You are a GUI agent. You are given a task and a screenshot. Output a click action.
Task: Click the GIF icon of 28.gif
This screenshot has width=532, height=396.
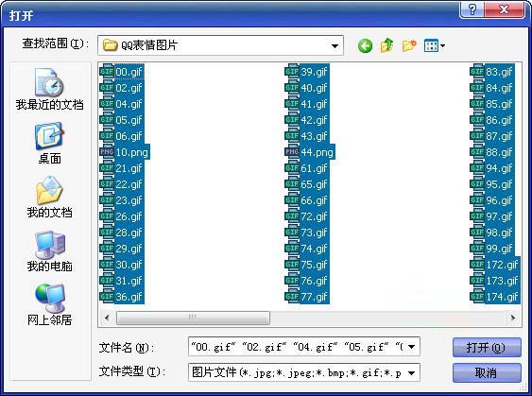(x=107, y=232)
